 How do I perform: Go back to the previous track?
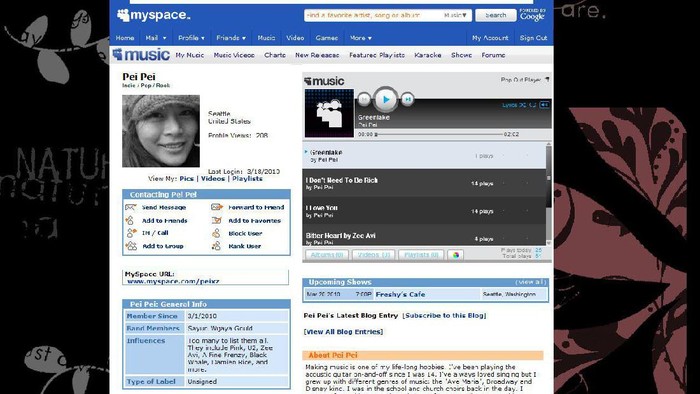click(x=364, y=99)
